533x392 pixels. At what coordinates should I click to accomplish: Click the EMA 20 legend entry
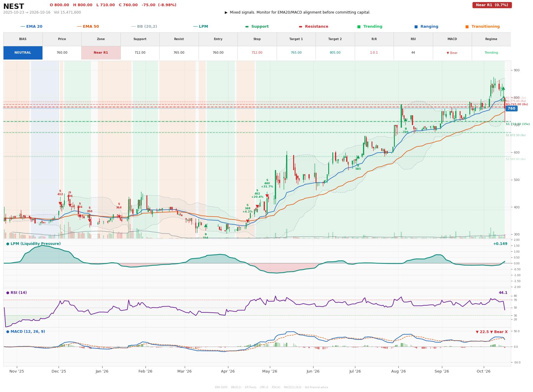coord(32,27)
